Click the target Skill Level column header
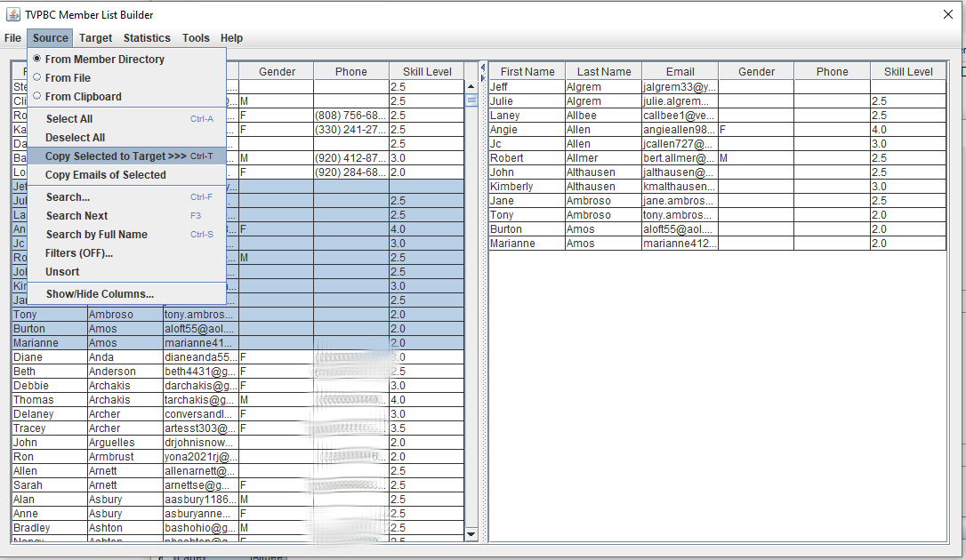 tap(907, 72)
